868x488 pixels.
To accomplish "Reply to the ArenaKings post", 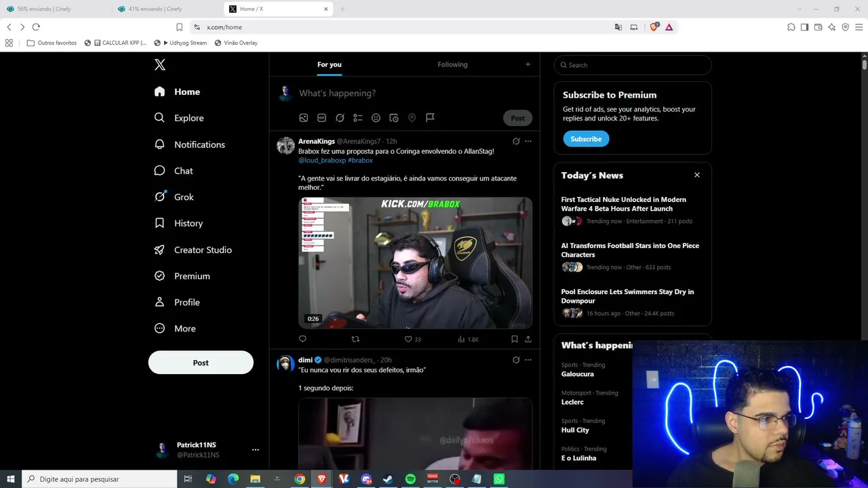I will click(x=302, y=339).
